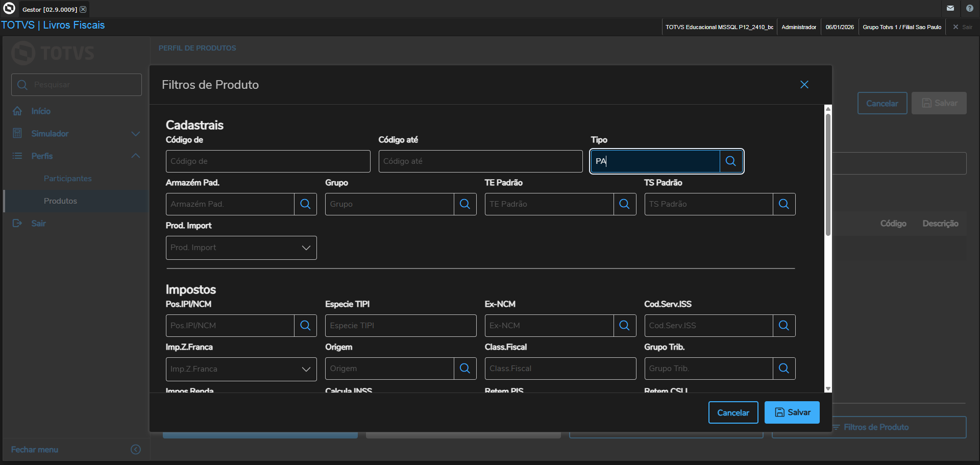Click TS Padrão lookup magnifier icon

point(784,204)
